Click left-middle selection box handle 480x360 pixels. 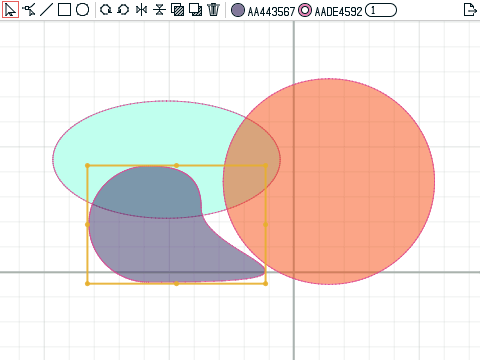[87, 225]
